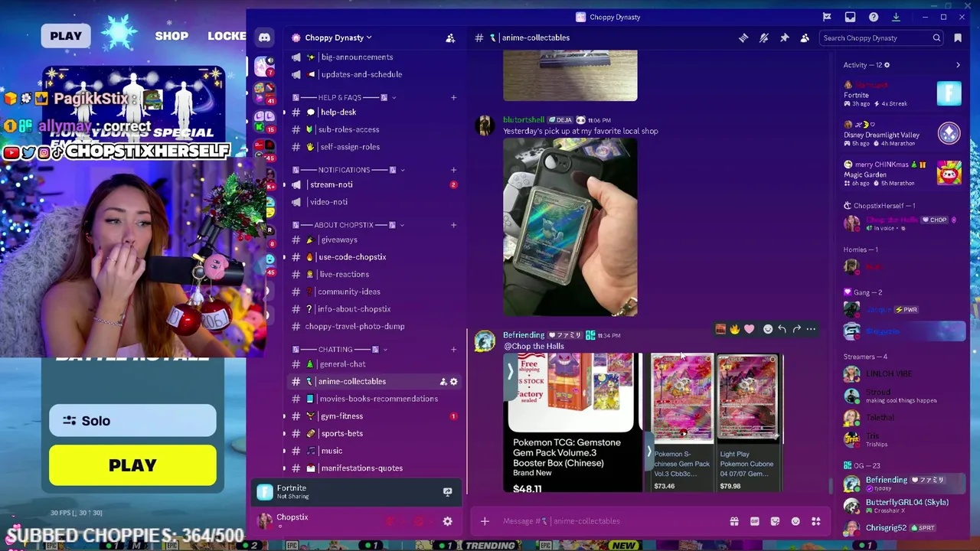980x551 pixels.
Task: Click in Message anime-collectables text field
Action: point(609,521)
